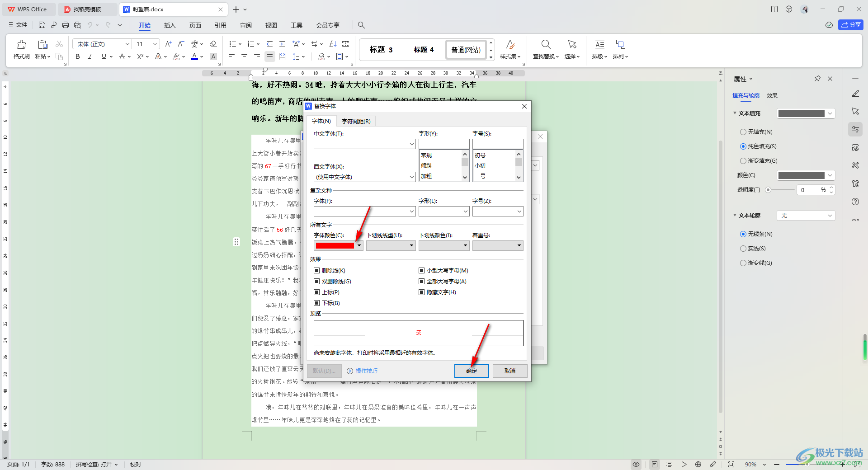The height and width of the screenshot is (470, 868).
Task: Click the print icon in quick toolbar
Action: tap(66, 25)
